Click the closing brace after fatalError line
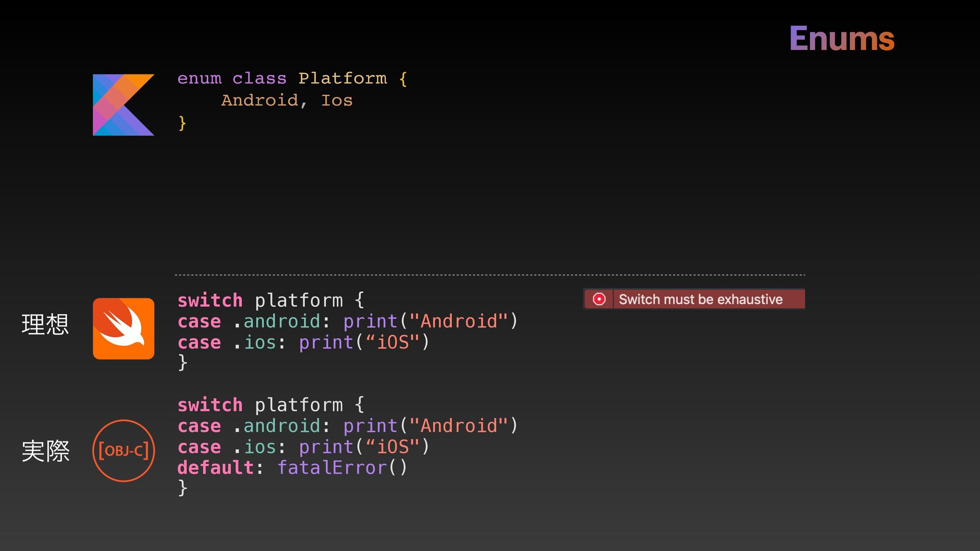Viewport: 980px width, 551px height. [183, 488]
